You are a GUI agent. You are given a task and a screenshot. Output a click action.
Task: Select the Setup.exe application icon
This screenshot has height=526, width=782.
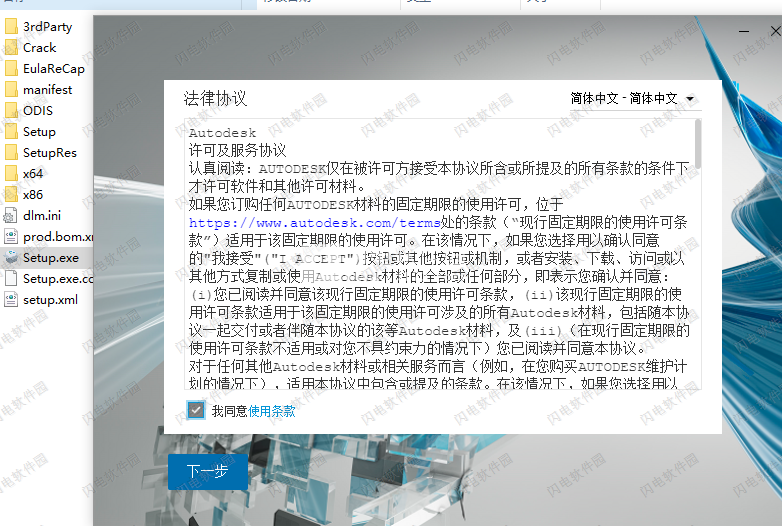(10, 257)
